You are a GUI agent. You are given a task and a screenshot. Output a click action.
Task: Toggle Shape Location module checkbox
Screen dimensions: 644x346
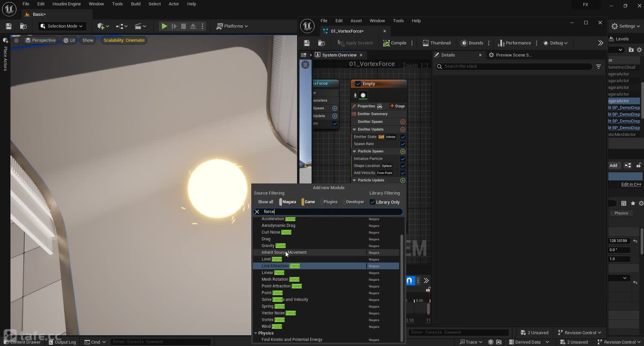(402, 166)
